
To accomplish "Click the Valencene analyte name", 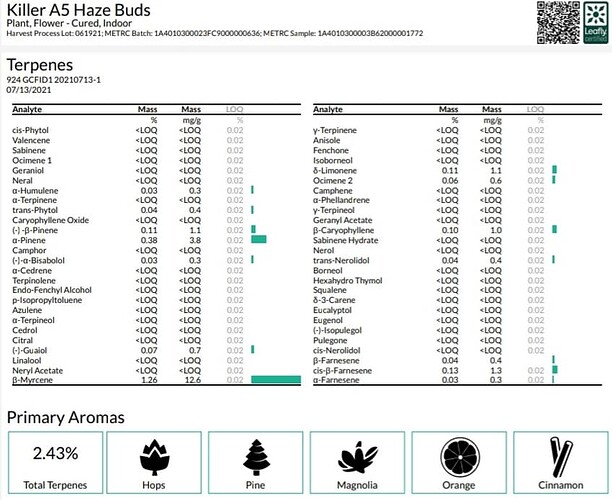I will click(x=31, y=141).
